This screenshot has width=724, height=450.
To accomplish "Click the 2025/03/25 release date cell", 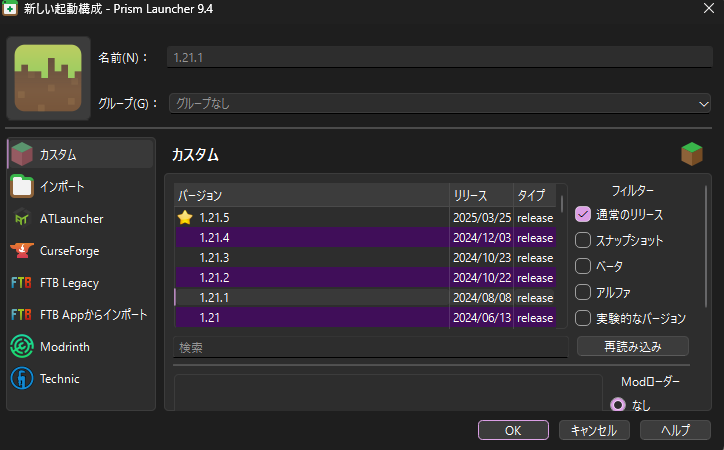I will [482, 217].
